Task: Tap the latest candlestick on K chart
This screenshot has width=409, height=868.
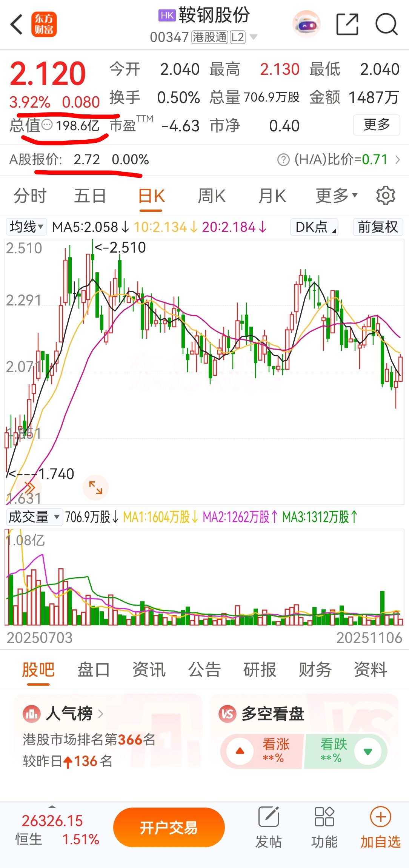Action: tap(400, 368)
